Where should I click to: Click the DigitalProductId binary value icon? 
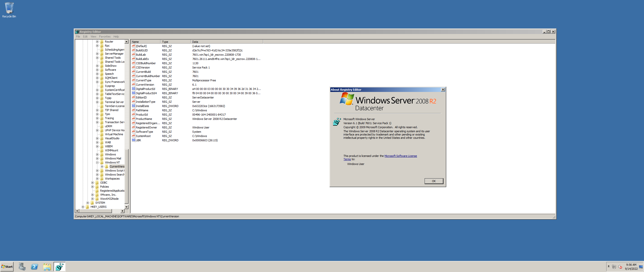[134, 89]
